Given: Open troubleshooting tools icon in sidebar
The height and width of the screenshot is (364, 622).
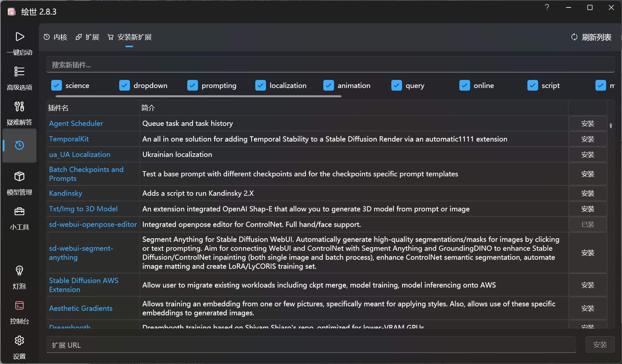Looking at the screenshot, I should tap(19, 106).
